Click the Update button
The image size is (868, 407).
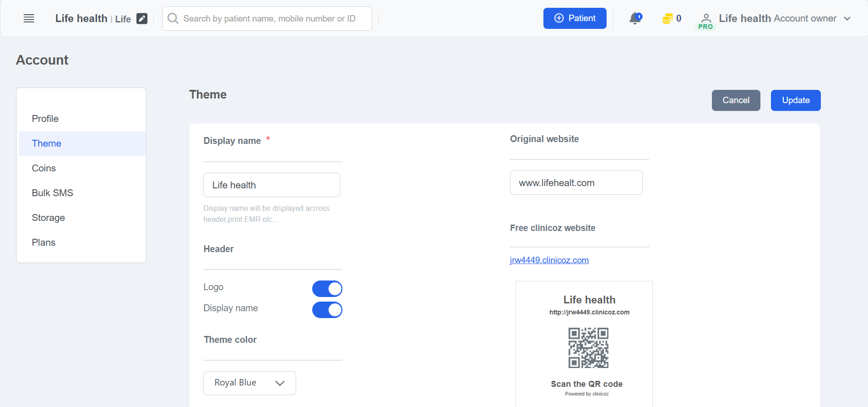[x=795, y=100]
